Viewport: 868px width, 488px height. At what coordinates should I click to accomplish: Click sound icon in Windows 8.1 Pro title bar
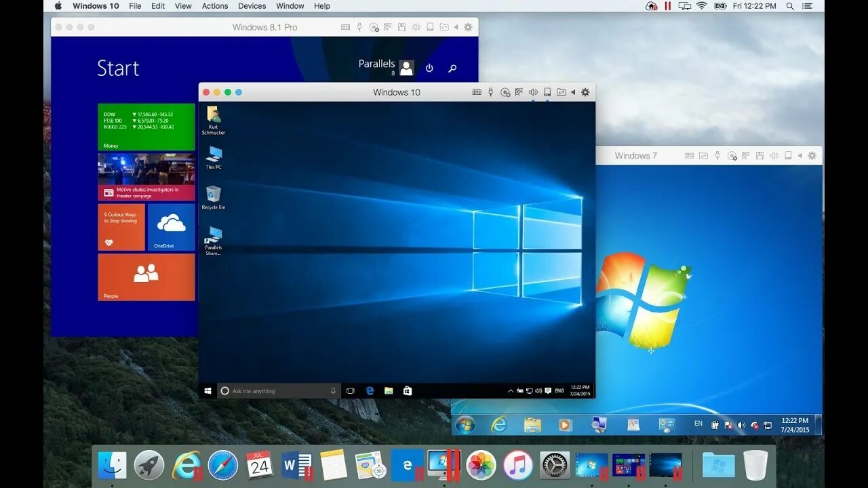[416, 27]
